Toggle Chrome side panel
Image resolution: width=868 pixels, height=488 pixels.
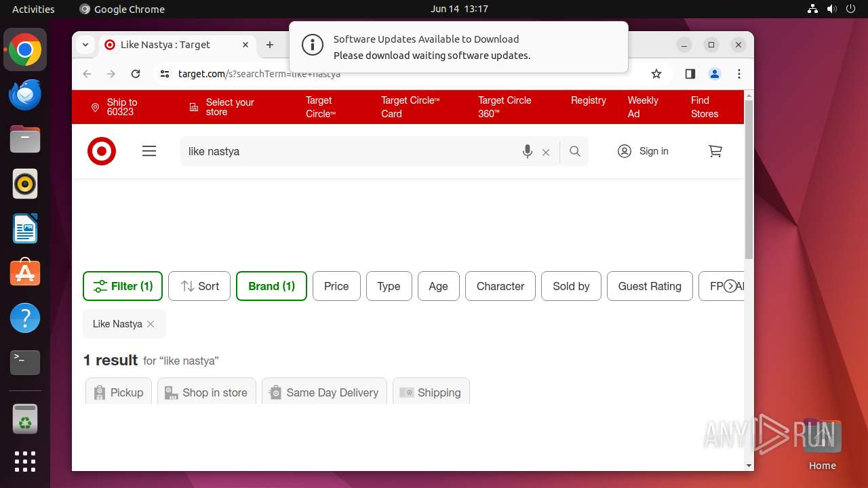point(690,74)
